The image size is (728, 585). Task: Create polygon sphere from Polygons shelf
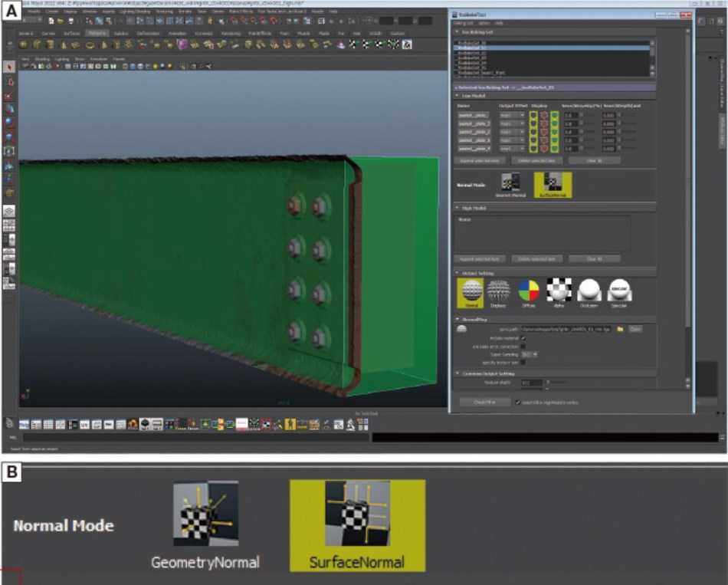[x=23, y=44]
